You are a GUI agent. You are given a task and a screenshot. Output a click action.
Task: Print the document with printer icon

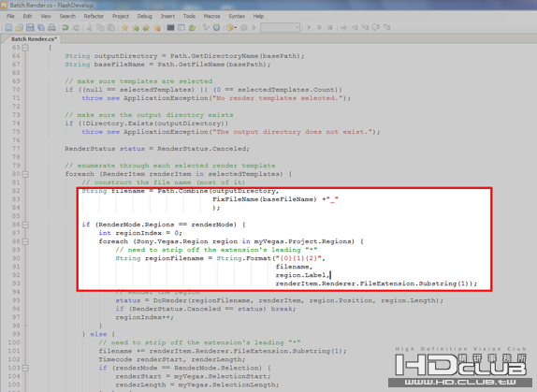tap(51, 27)
